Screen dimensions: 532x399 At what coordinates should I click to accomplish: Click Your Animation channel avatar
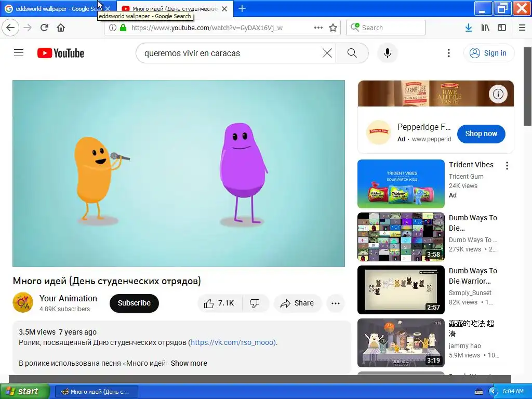23,302
